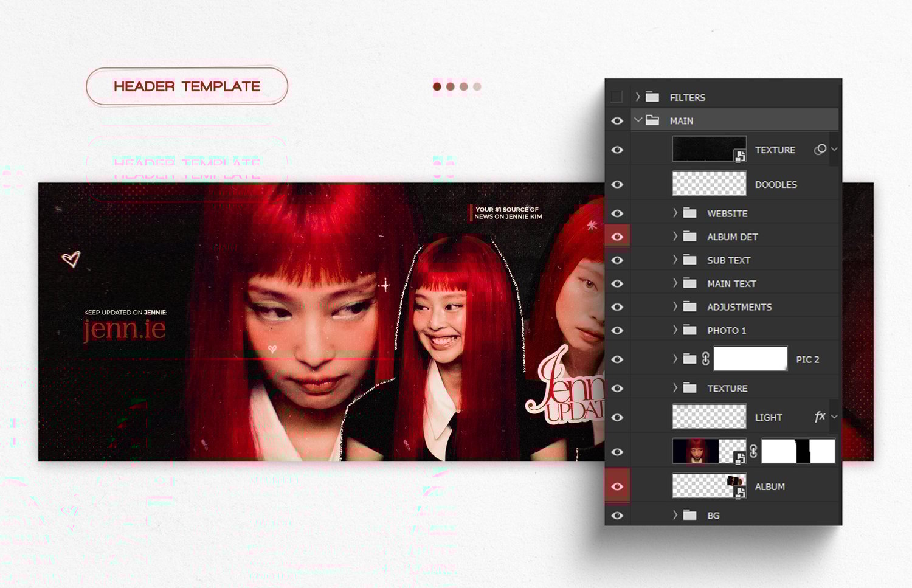The image size is (912, 588).
Task: Select the red-haired photo layer thumbnail
Action: point(709,451)
